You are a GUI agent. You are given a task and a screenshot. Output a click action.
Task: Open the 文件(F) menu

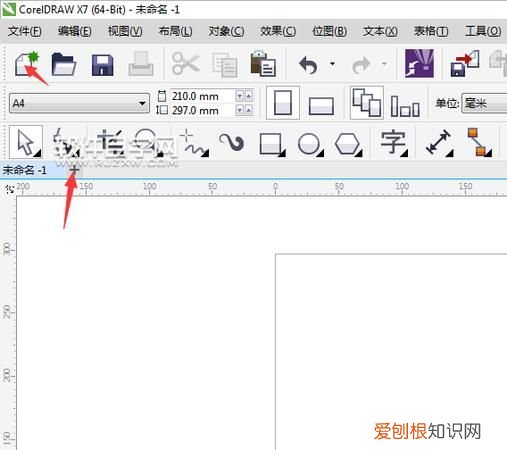(25, 31)
